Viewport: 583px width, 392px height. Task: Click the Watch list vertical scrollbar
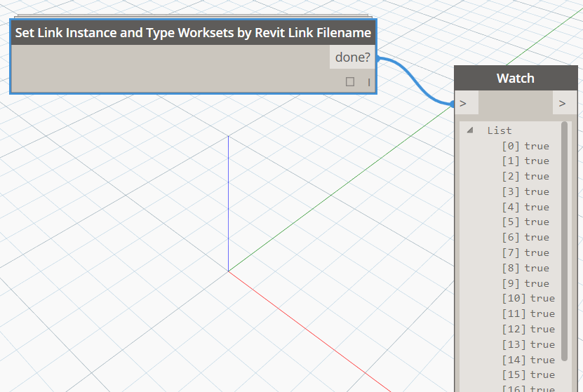click(x=564, y=238)
